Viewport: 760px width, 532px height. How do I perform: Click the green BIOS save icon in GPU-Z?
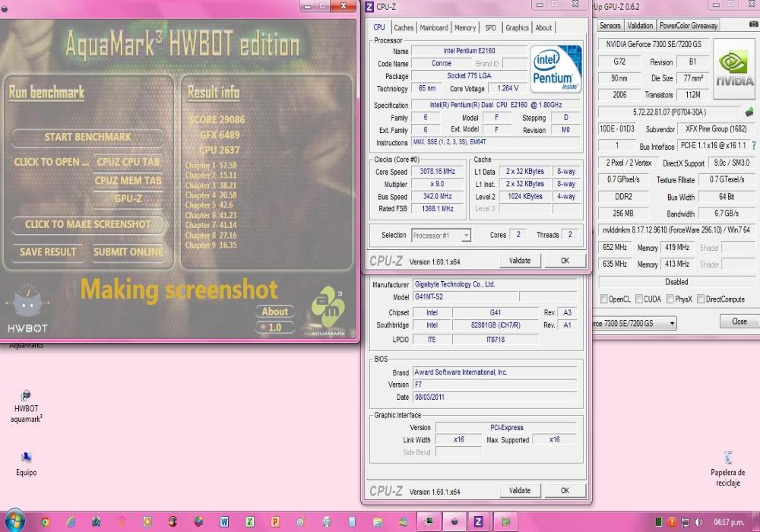coord(749,112)
